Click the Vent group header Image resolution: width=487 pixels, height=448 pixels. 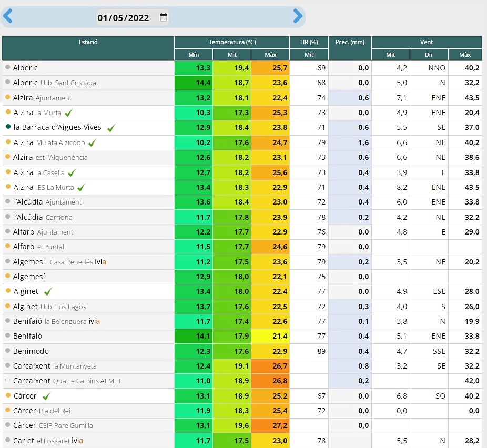427,42
